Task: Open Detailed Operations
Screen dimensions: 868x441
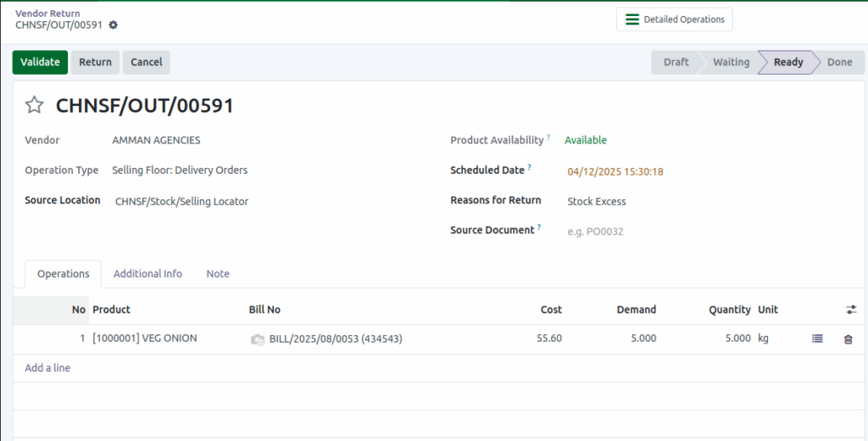Action: [x=674, y=20]
